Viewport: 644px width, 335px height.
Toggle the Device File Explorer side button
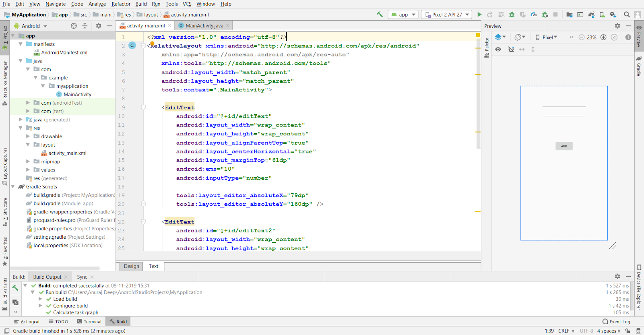(x=639, y=287)
